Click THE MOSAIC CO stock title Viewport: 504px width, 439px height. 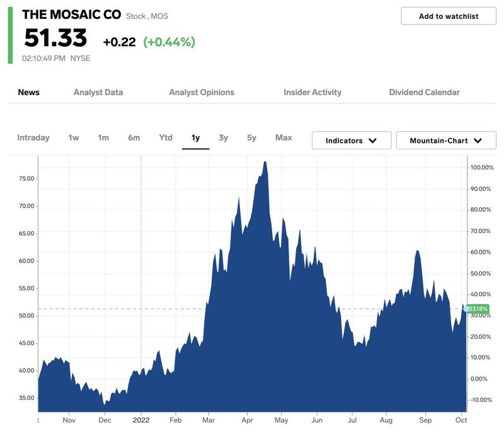click(x=71, y=14)
